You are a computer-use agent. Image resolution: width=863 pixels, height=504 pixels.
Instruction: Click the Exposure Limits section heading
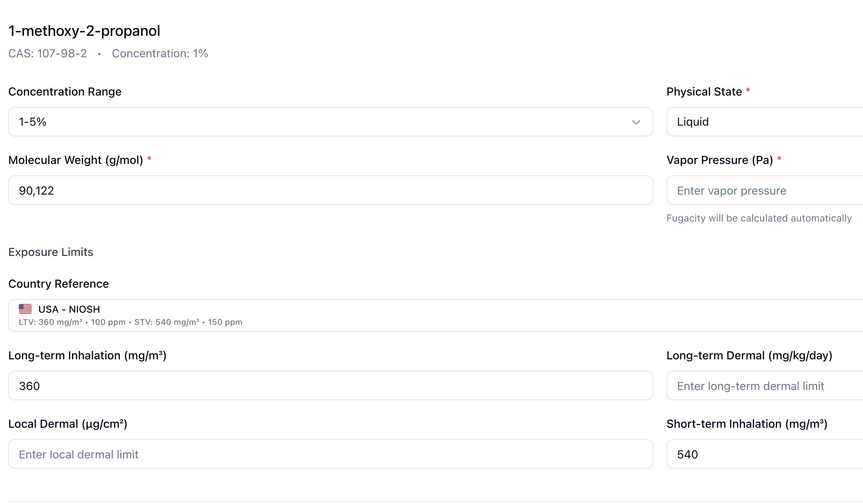click(x=51, y=252)
